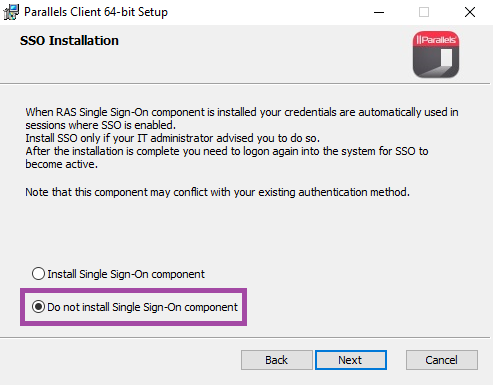
Task: Go to the Next setup step
Action: [x=351, y=360]
